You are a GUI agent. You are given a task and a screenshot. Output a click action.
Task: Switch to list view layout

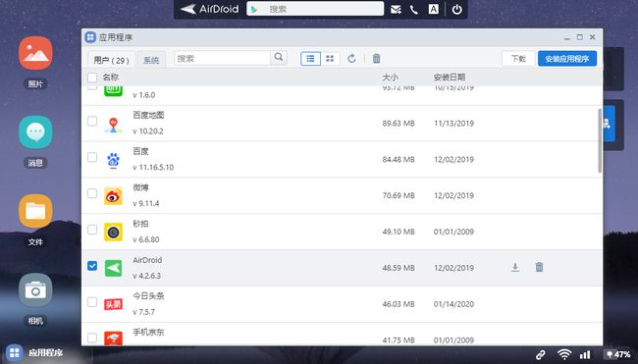pyautogui.click(x=310, y=59)
